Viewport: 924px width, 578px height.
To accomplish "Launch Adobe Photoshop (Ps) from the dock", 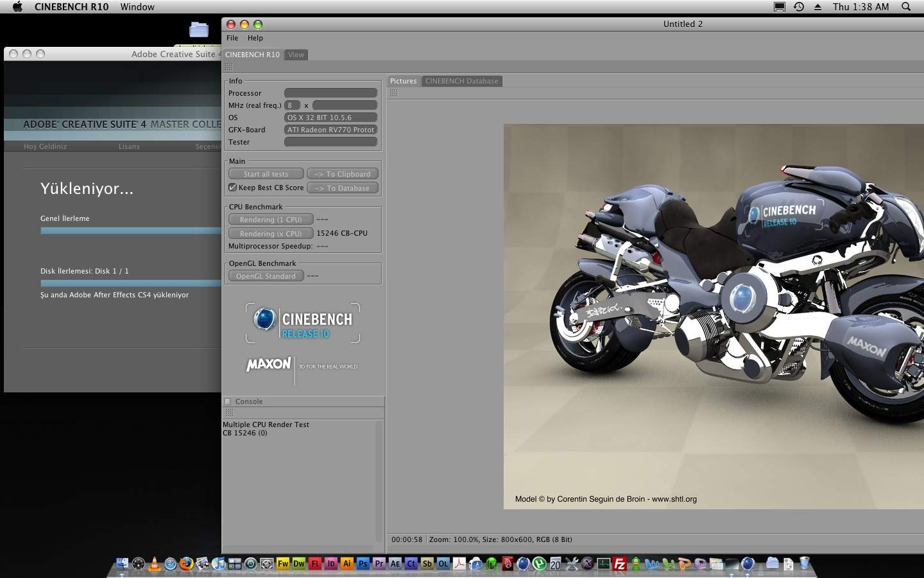I will point(363,564).
